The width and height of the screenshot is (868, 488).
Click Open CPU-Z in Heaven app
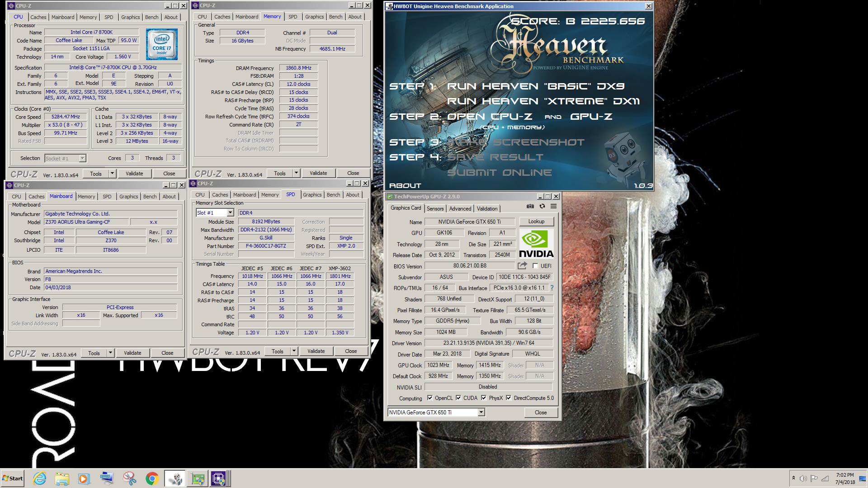(490, 117)
